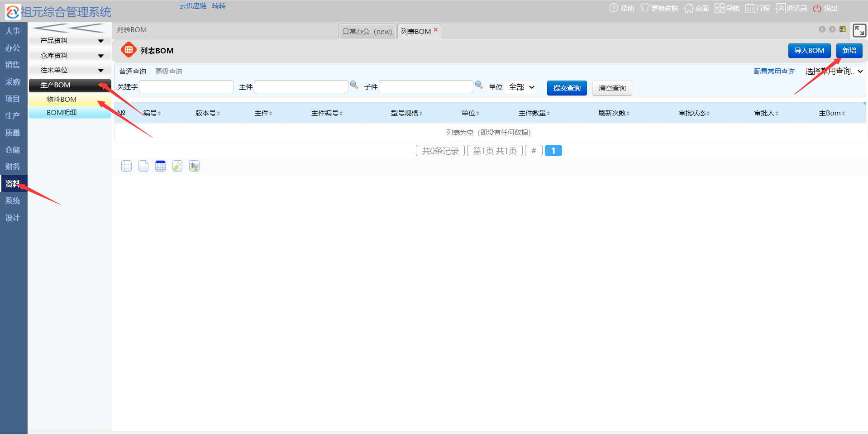
Task: Switch to the 高级查询 tab
Action: 169,72
